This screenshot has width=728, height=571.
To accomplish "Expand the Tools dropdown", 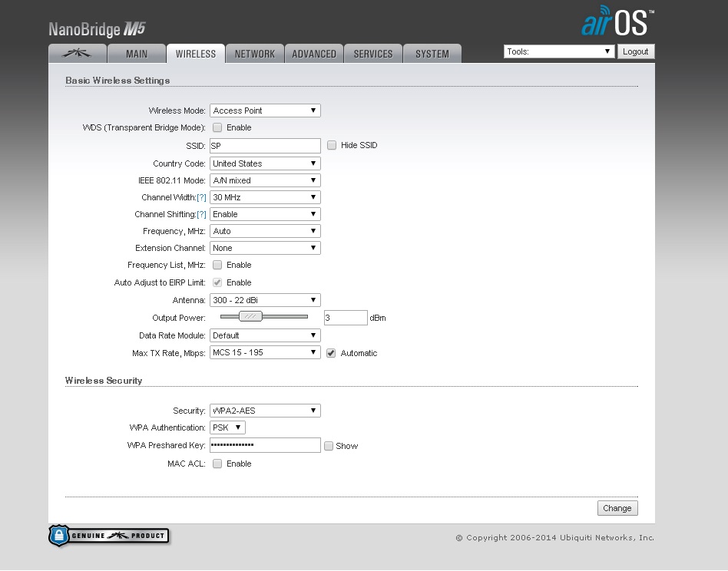I will tap(559, 51).
